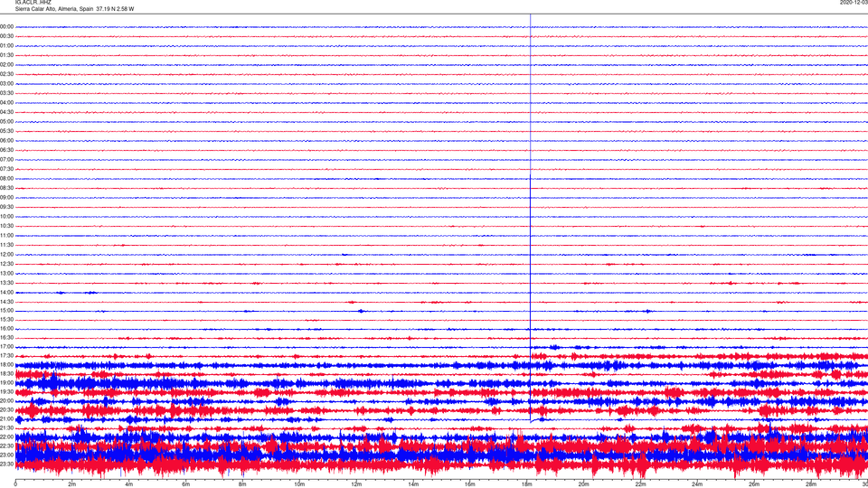Click the 20:30 trace time label
Screen dimensions: 868x488
(x=6, y=410)
